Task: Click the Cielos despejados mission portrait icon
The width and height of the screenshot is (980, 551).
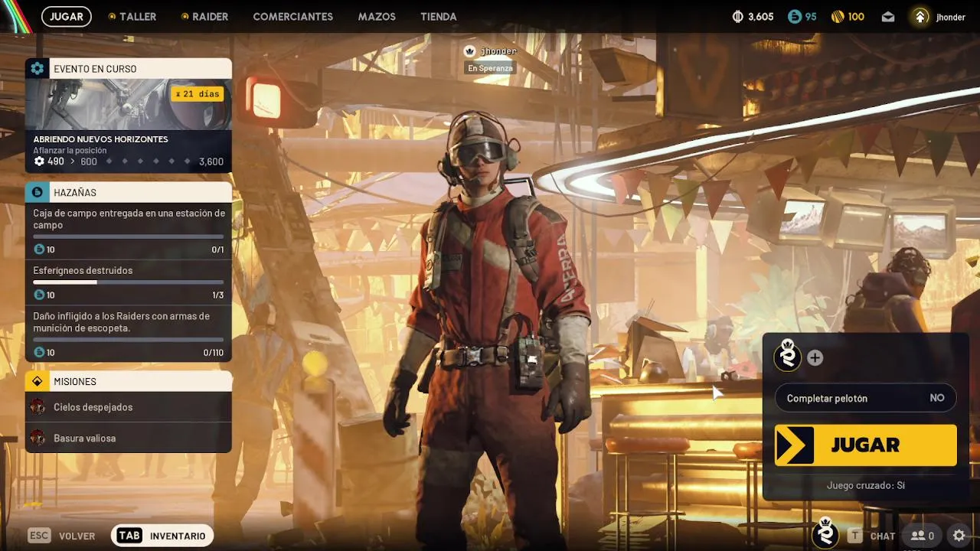Action: point(38,407)
